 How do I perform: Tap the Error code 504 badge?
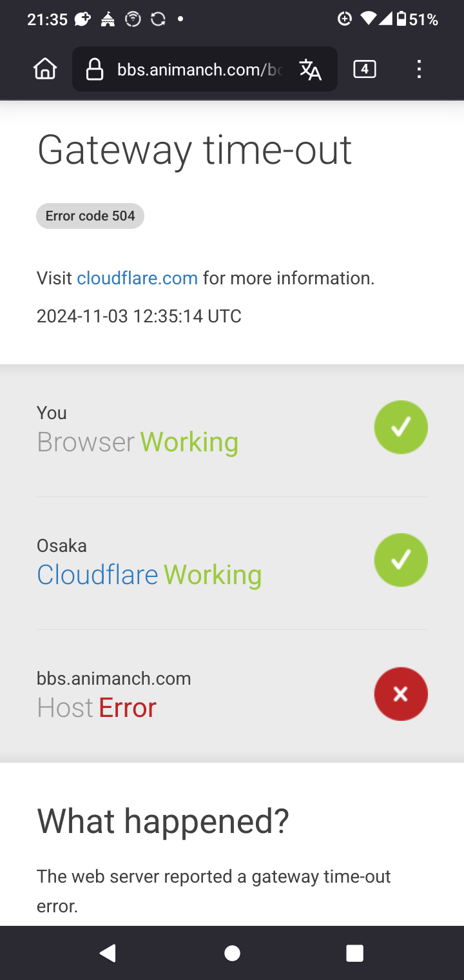click(90, 216)
